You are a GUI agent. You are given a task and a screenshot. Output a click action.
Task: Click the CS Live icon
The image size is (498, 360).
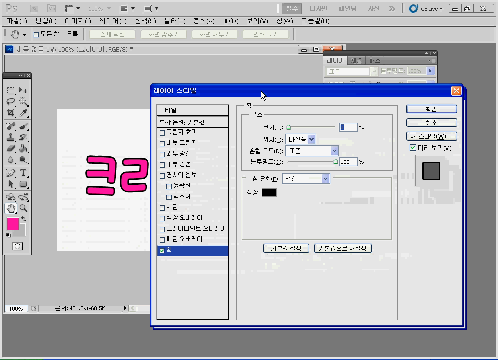[x=413, y=8]
